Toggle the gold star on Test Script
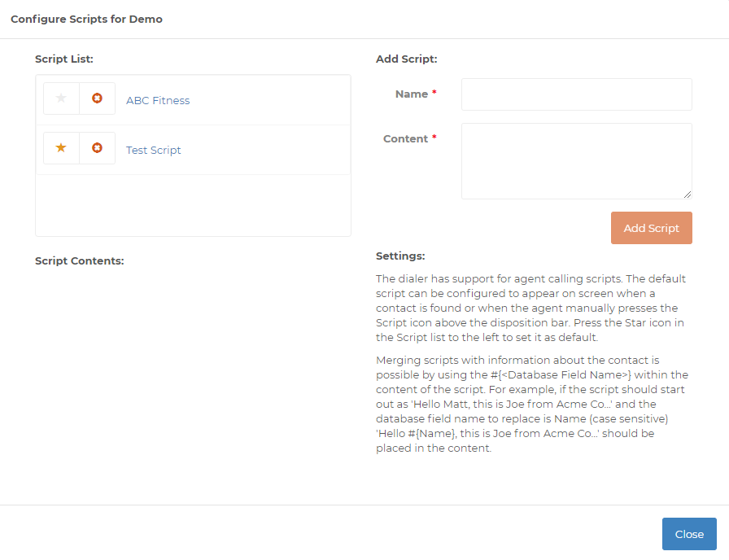This screenshot has width=729, height=560. [x=61, y=148]
